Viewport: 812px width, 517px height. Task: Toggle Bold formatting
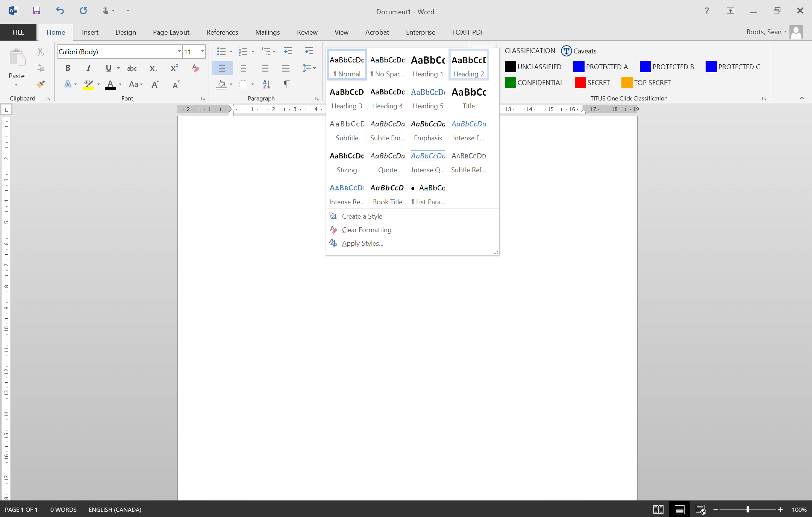68,68
